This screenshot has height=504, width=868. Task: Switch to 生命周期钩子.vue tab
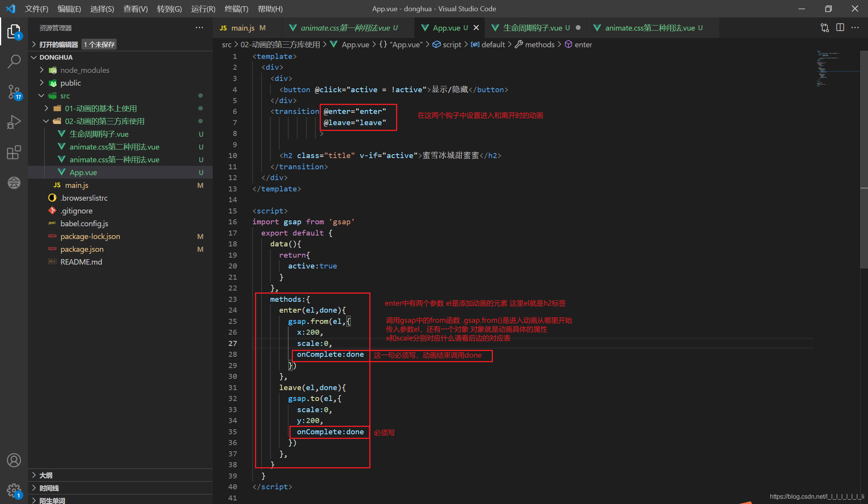(536, 28)
